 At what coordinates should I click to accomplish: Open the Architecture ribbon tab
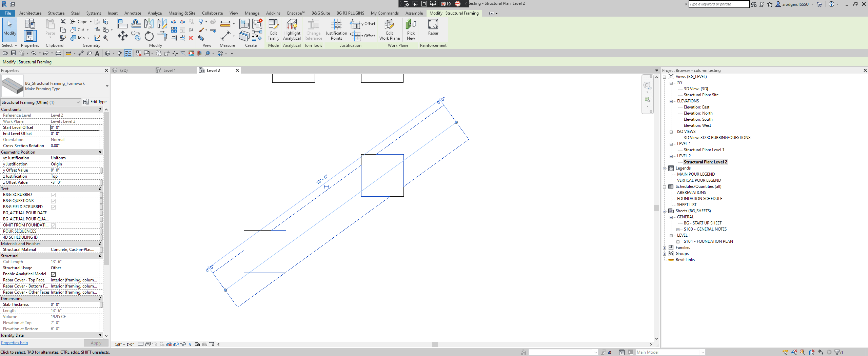click(x=30, y=13)
